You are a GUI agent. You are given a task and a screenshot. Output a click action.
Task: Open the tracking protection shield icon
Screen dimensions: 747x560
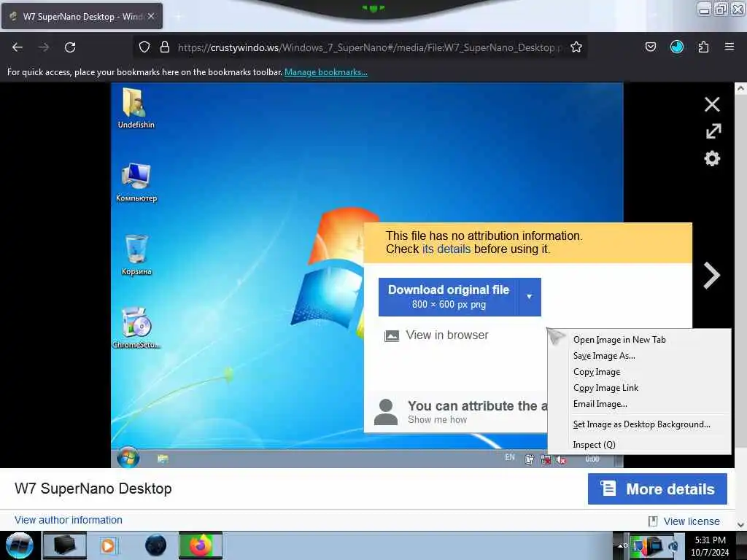tap(144, 47)
